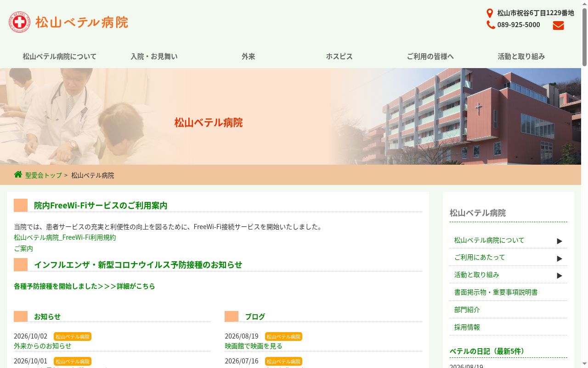Viewport: 588px width, 368px height.
Task: Open ご利用の皆様へ navigation menu
Action: pos(430,56)
